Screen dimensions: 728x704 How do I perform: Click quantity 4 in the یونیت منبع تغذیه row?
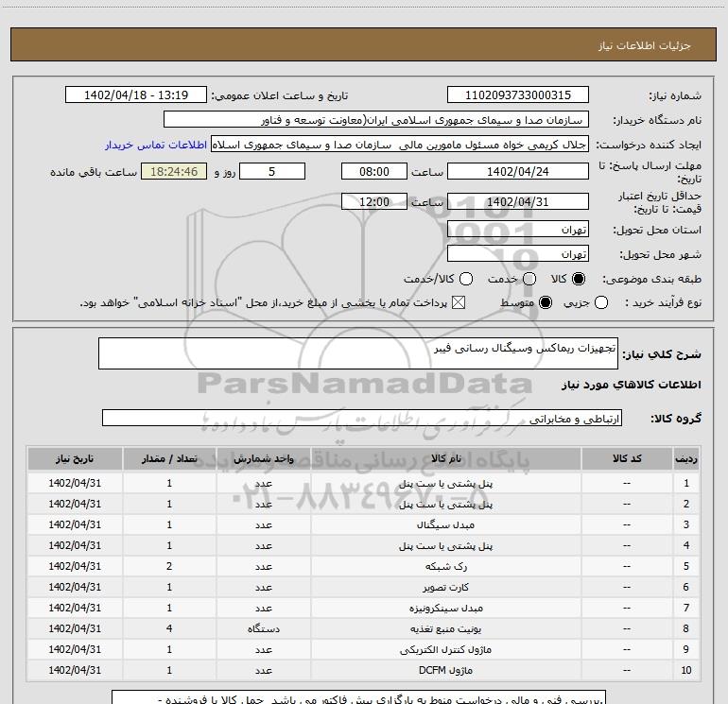[x=169, y=628]
